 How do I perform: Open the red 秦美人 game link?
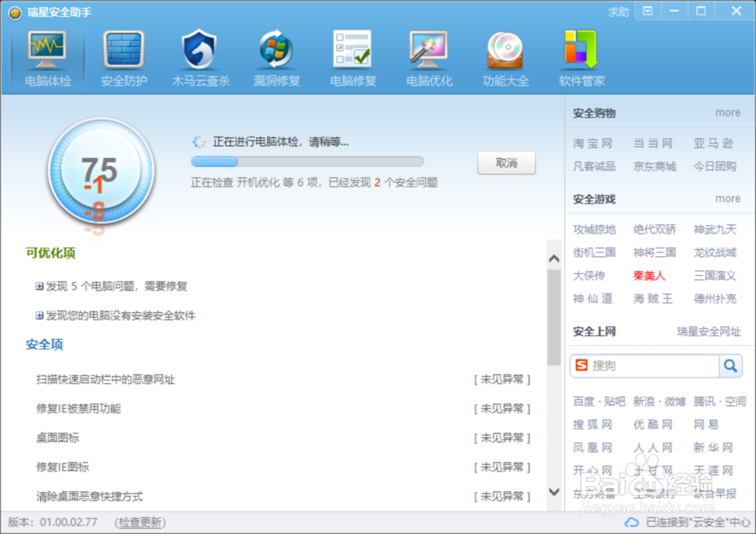[x=649, y=276]
